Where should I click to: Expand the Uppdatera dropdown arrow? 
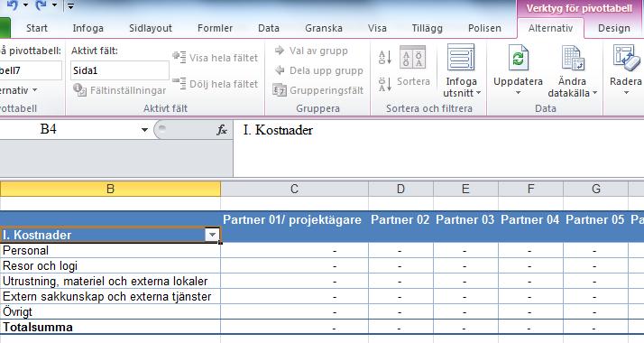tap(518, 93)
